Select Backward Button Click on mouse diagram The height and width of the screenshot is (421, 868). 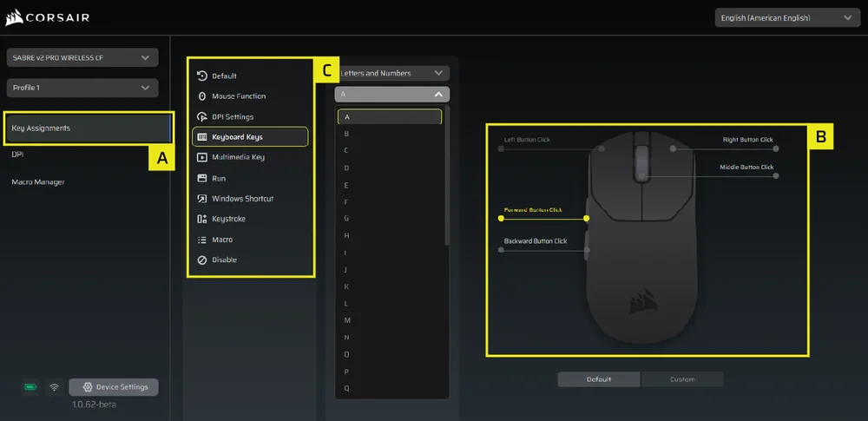[536, 241]
